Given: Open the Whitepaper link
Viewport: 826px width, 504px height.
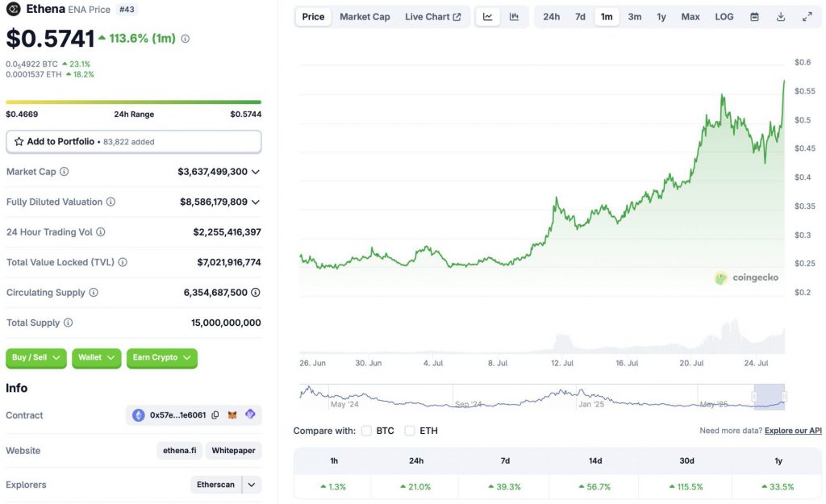Looking at the screenshot, I should (233, 450).
